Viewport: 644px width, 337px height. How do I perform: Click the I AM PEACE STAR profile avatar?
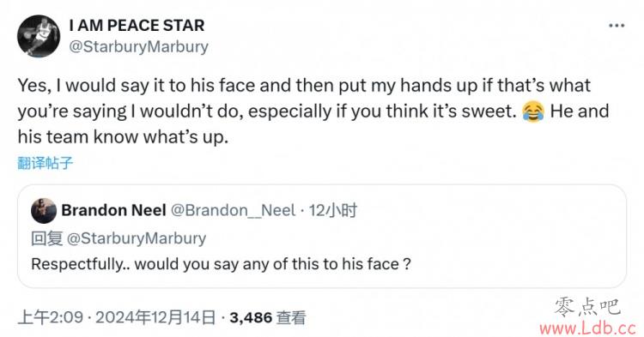tap(39, 36)
